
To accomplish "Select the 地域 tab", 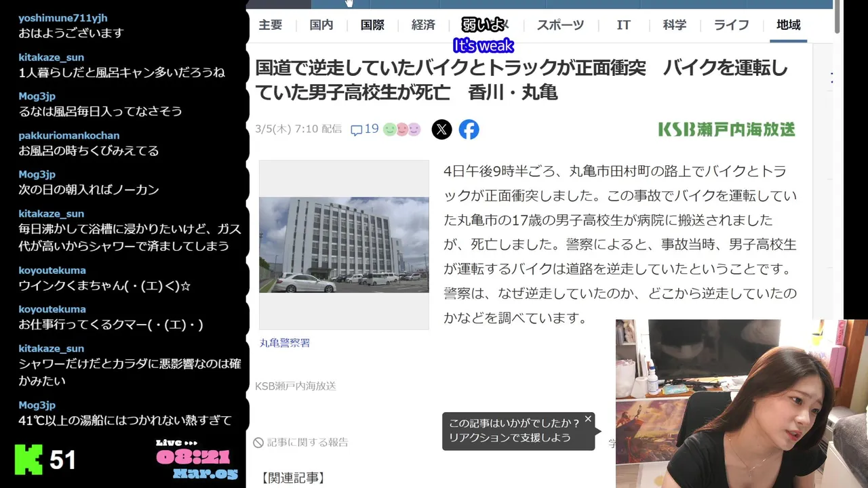I will [789, 25].
